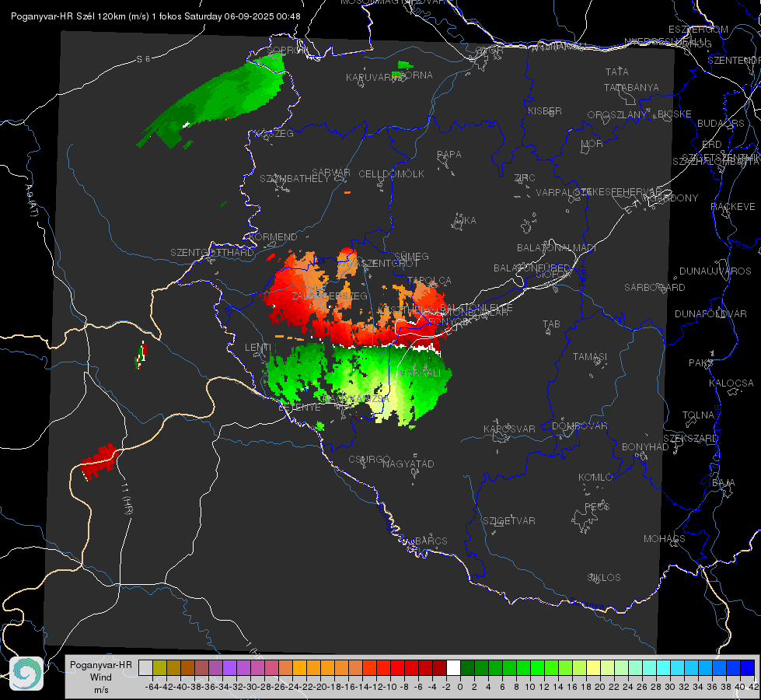Click the large green radar echo near Sopron
This screenshot has width=761, height=700.
[x=214, y=100]
